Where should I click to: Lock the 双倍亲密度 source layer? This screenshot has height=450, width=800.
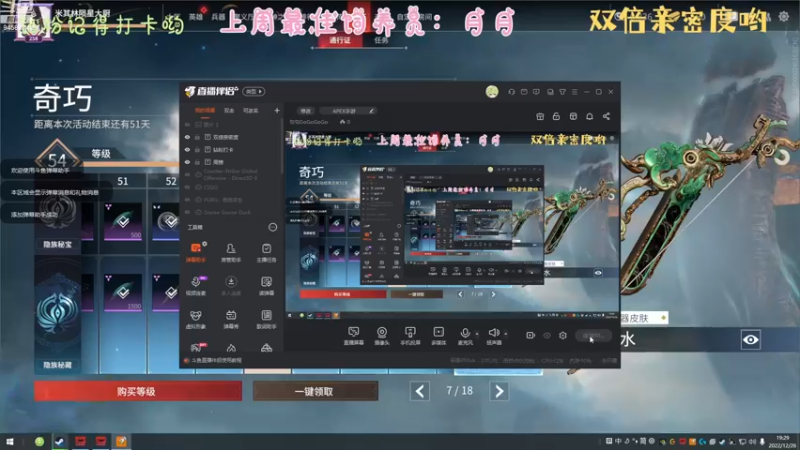197,137
